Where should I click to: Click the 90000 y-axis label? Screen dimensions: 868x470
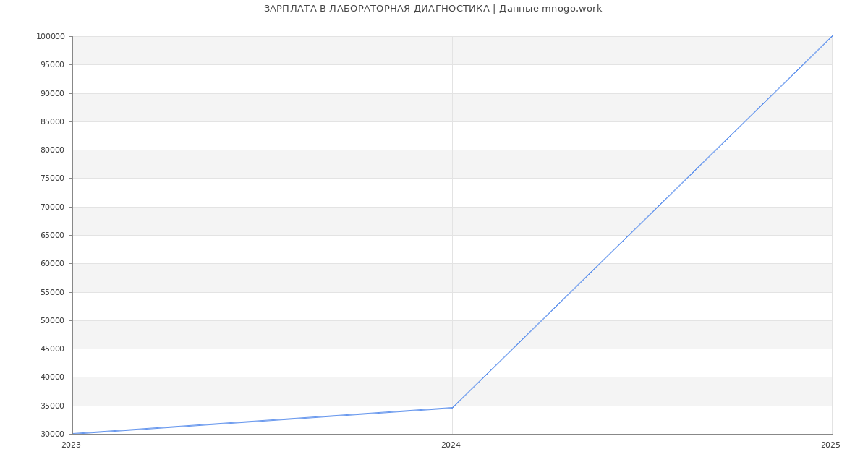[x=52, y=93]
